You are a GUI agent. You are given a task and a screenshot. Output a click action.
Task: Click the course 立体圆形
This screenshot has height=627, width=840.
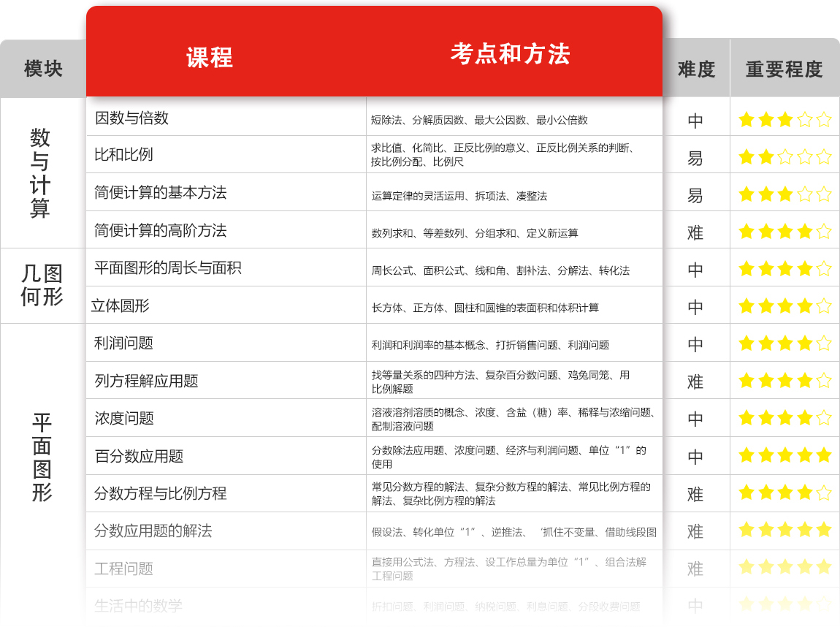pyautogui.click(x=120, y=305)
